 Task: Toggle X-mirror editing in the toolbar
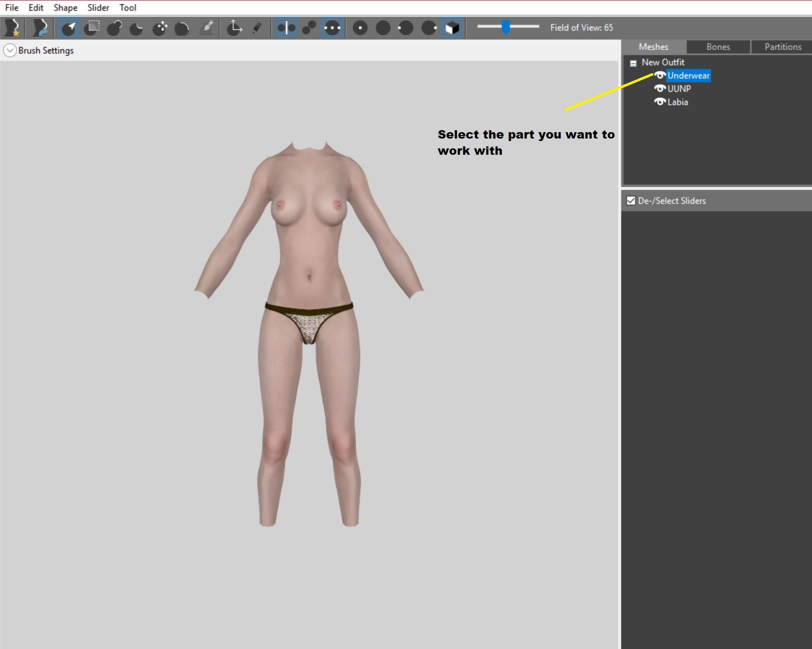(x=286, y=28)
